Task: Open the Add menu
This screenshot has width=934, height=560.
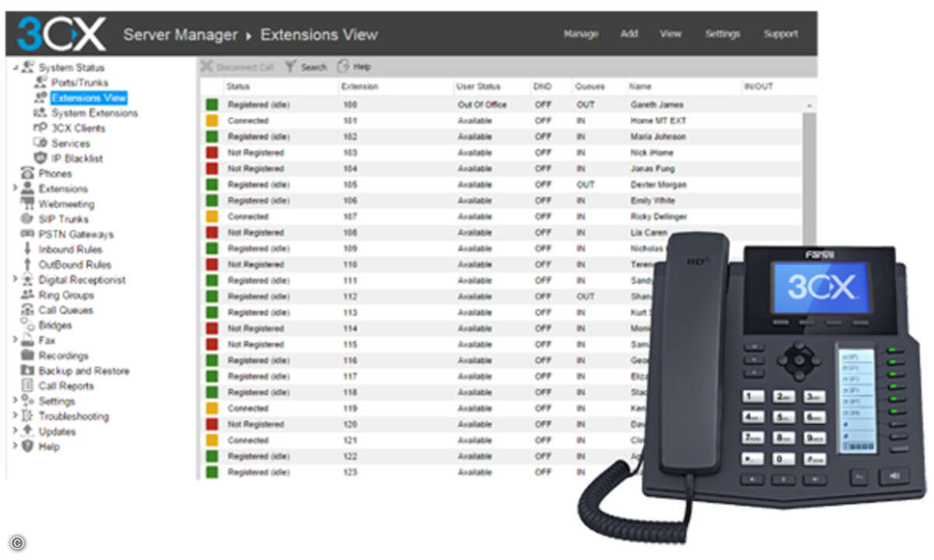Action: 629,34
